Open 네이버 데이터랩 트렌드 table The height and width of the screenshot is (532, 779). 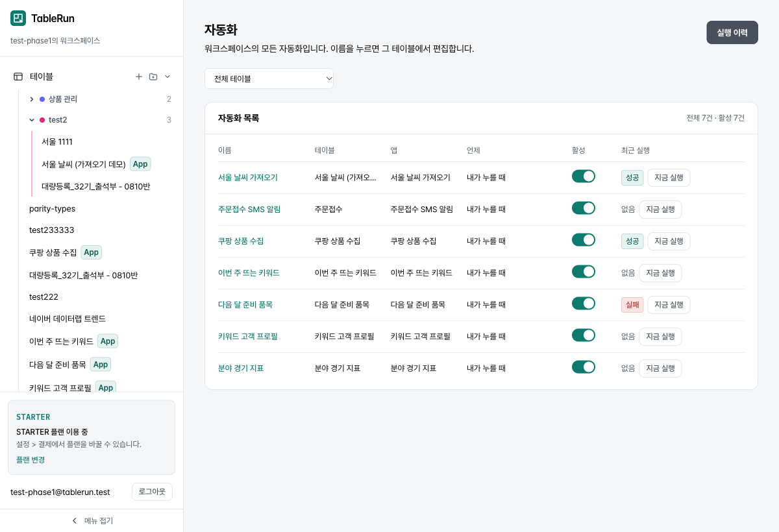[x=68, y=319]
